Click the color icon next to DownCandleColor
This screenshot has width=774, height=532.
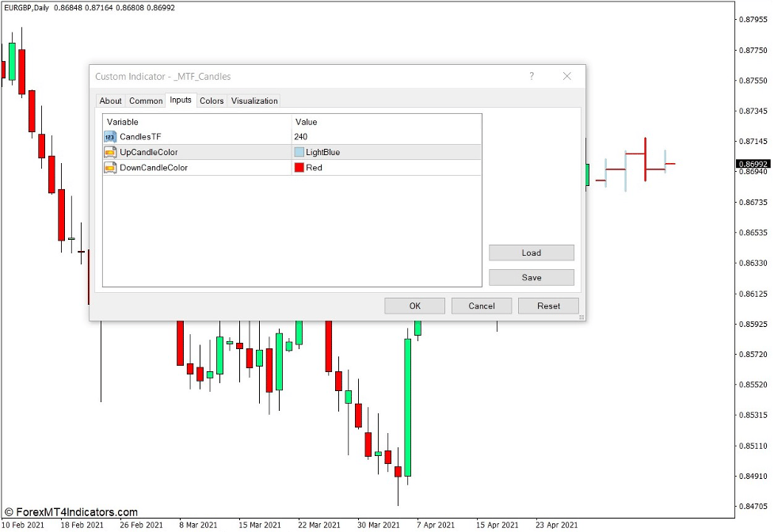110,168
